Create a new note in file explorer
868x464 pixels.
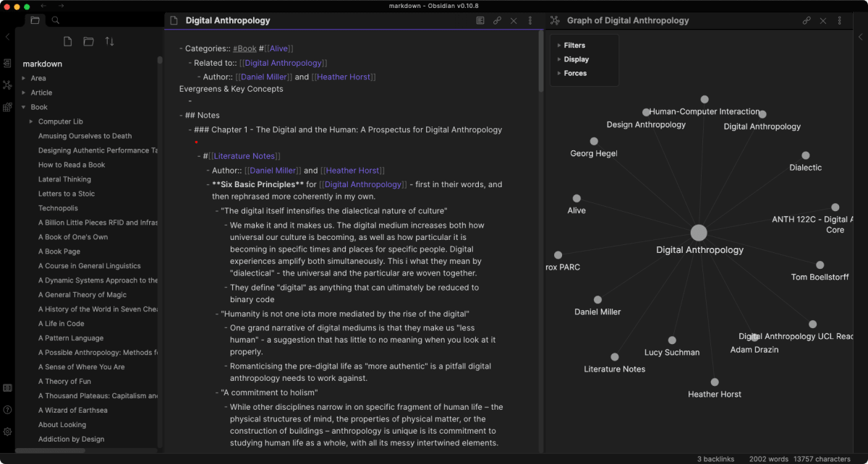pyautogui.click(x=67, y=41)
